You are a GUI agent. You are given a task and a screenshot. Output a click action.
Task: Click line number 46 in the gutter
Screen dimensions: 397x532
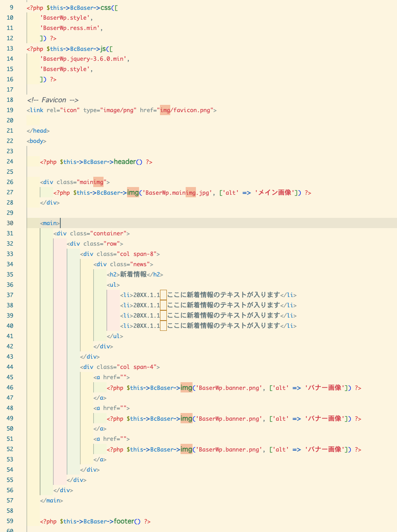(10, 387)
